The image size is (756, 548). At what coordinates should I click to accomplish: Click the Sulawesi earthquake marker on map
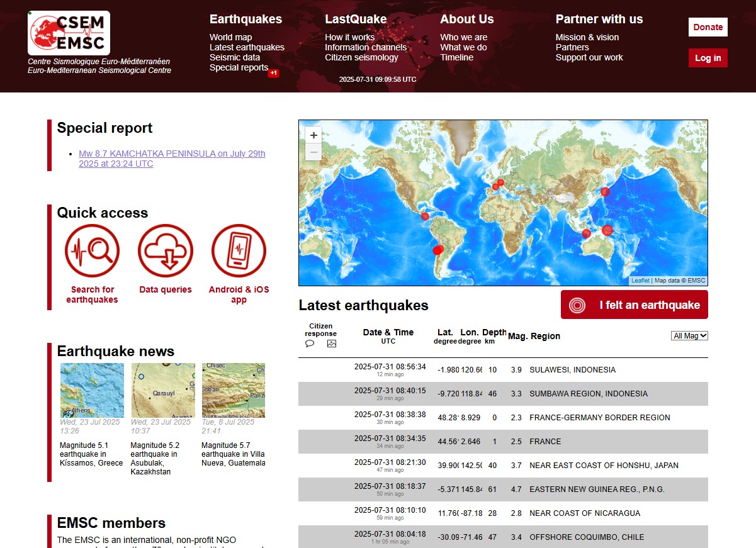pos(587,233)
